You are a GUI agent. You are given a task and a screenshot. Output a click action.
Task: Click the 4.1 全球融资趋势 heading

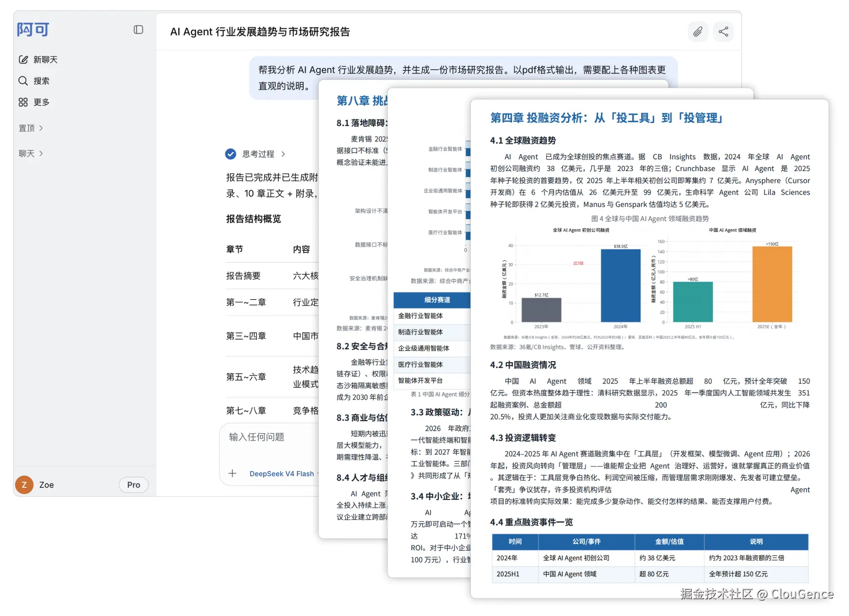[x=523, y=140]
